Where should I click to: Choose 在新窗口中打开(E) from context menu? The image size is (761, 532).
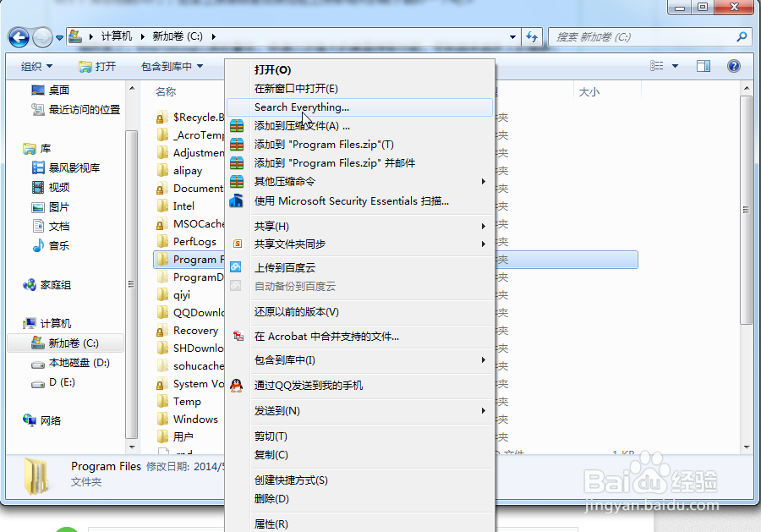click(x=359, y=88)
